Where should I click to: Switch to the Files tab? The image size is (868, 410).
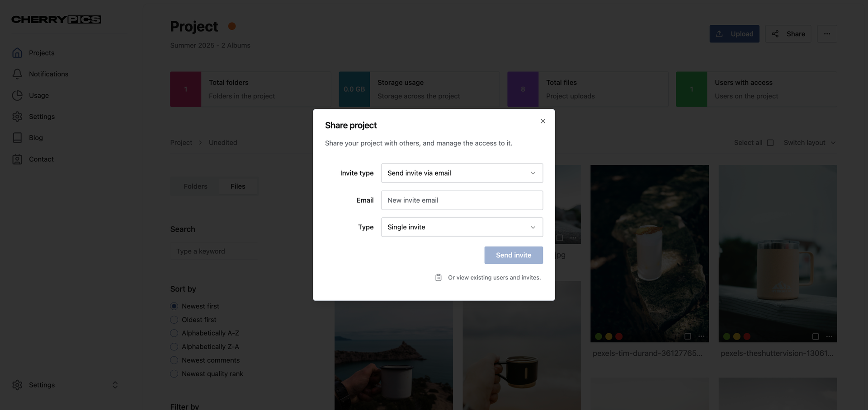238,186
